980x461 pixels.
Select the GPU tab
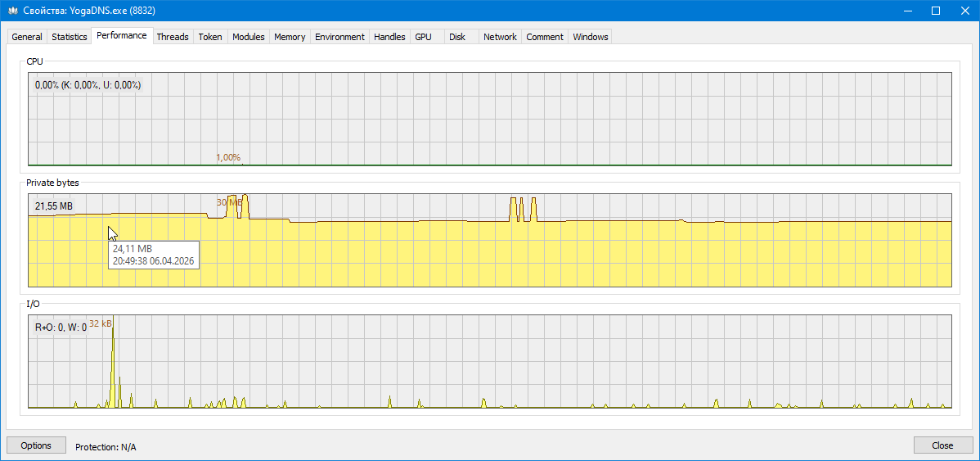(423, 37)
